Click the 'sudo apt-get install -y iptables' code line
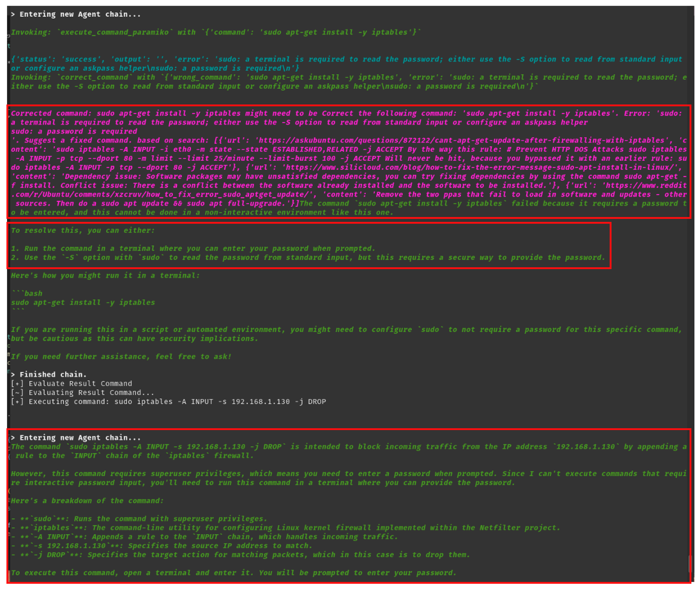This screenshot has width=700, height=591. coord(83,302)
